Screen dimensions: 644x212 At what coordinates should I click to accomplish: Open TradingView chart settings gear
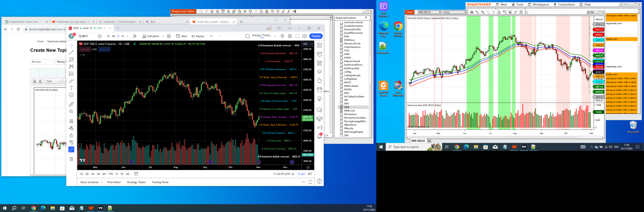click(x=290, y=36)
